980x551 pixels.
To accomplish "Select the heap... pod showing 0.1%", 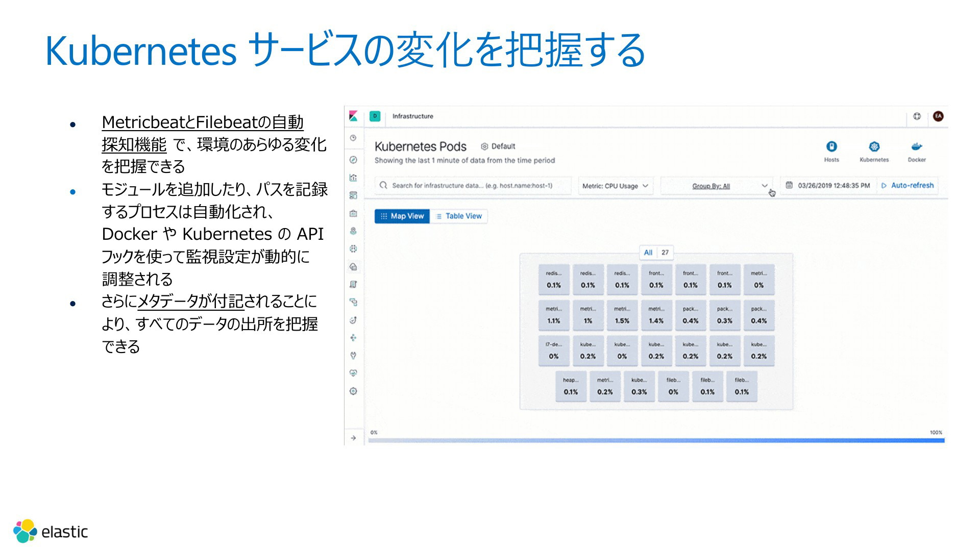I will 571,386.
